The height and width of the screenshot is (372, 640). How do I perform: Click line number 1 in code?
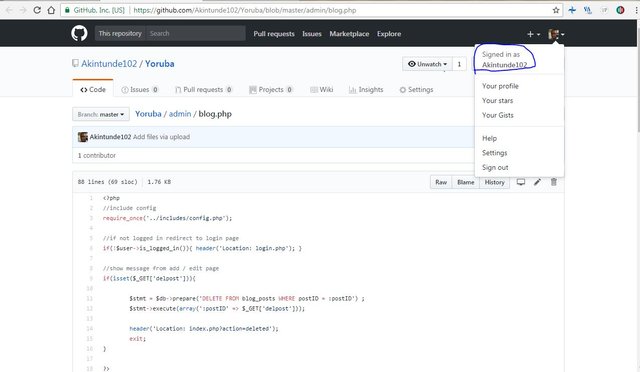point(91,198)
